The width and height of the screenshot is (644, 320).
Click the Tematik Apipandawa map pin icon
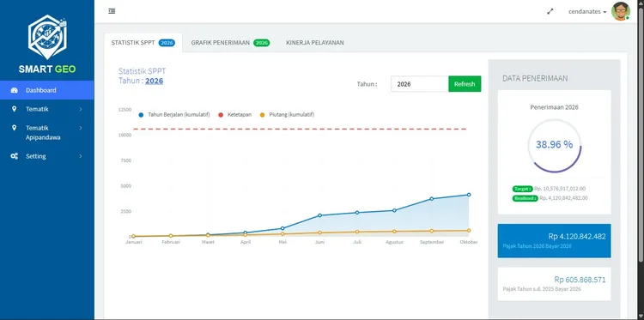pos(15,128)
